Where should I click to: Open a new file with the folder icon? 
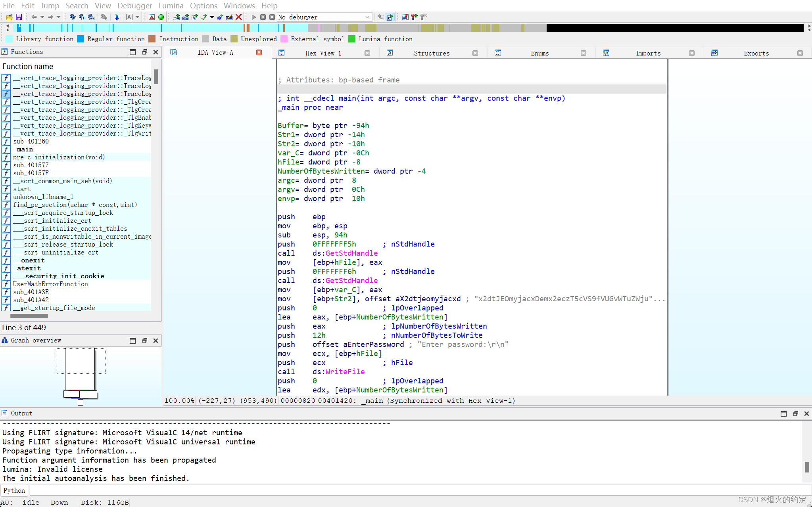[10, 17]
